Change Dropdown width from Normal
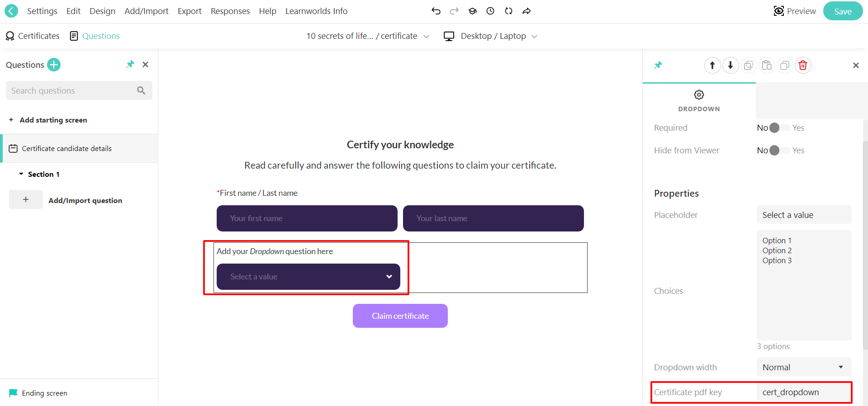The image size is (868, 406). tap(803, 367)
